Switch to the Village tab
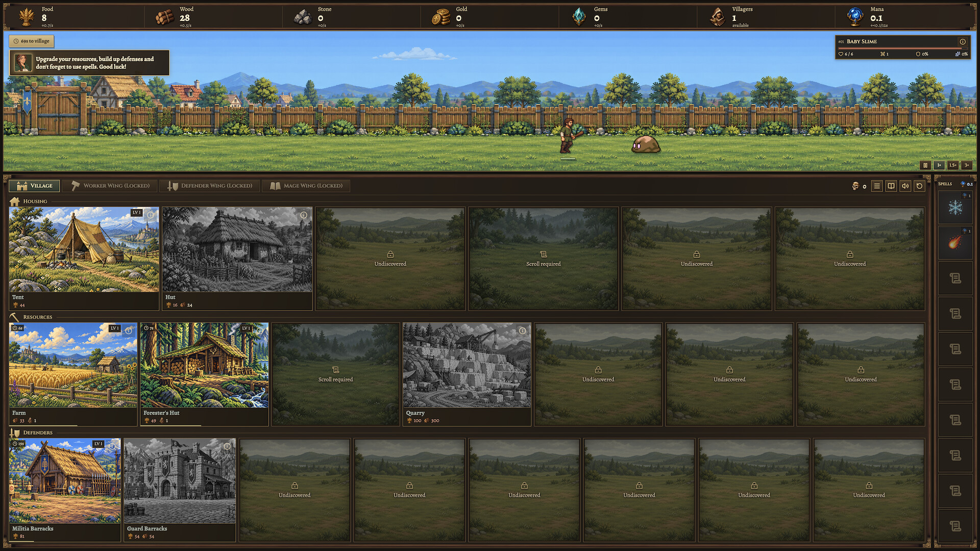Image resolution: width=980 pixels, height=551 pixels. [34, 186]
